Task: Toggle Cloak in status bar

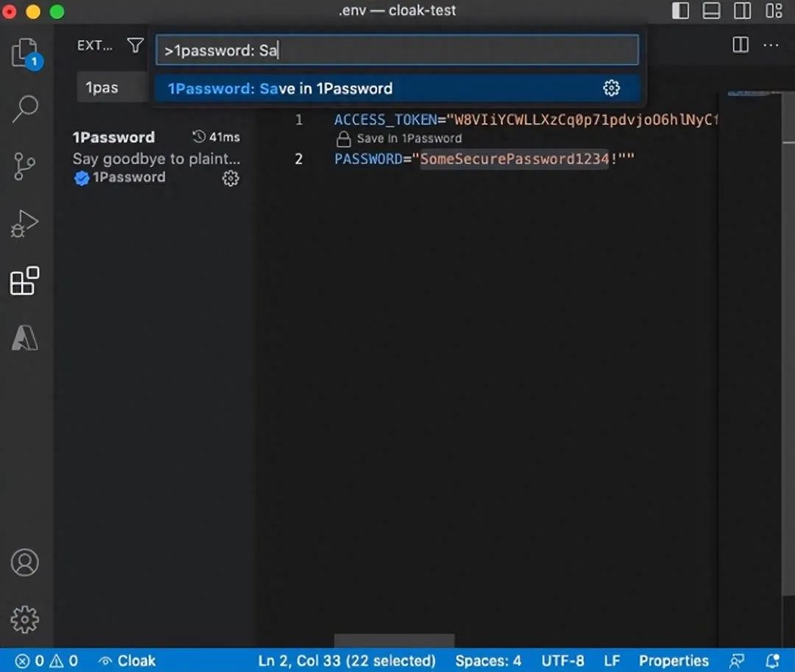Action: point(127,661)
